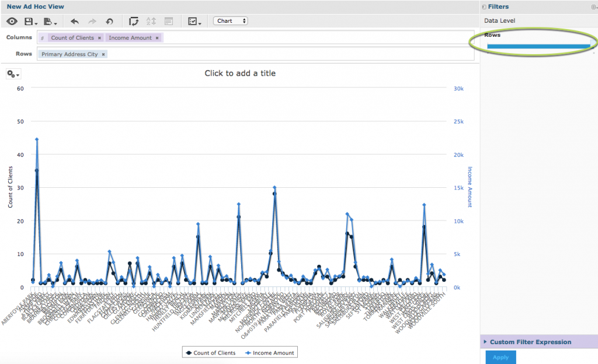Click the undo icon in the toolbar

coord(75,20)
